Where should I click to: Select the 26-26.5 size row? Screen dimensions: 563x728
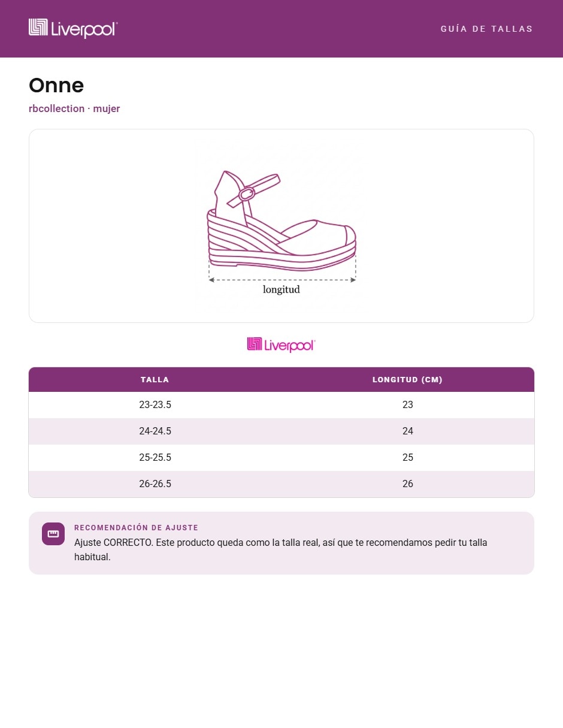point(281,484)
